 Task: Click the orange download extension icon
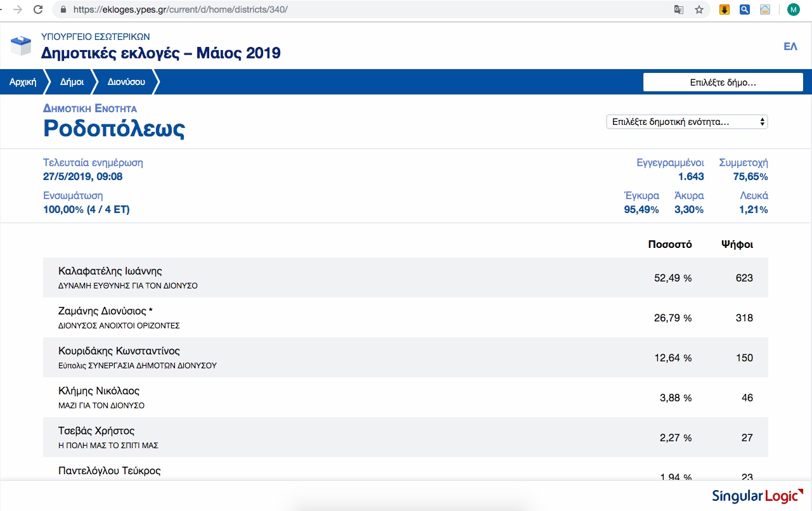point(725,10)
